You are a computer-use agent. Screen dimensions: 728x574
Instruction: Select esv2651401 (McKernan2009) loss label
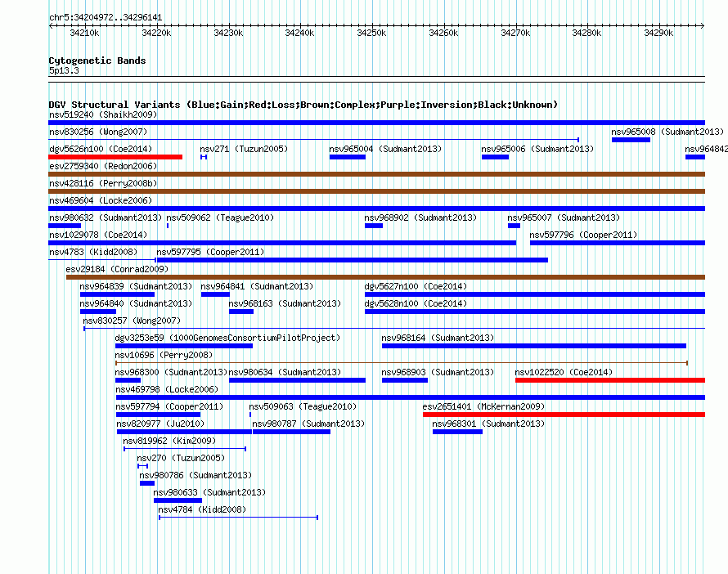coord(483,406)
